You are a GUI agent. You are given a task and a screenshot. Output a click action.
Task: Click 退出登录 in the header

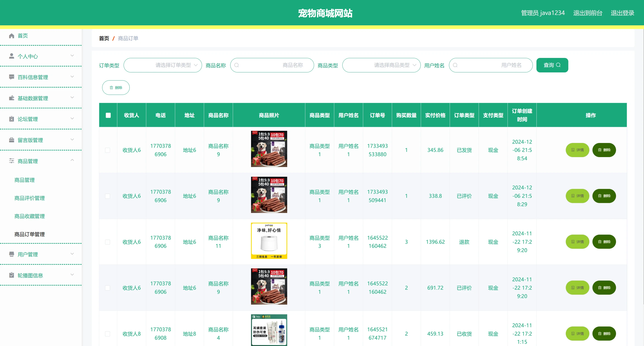622,13
